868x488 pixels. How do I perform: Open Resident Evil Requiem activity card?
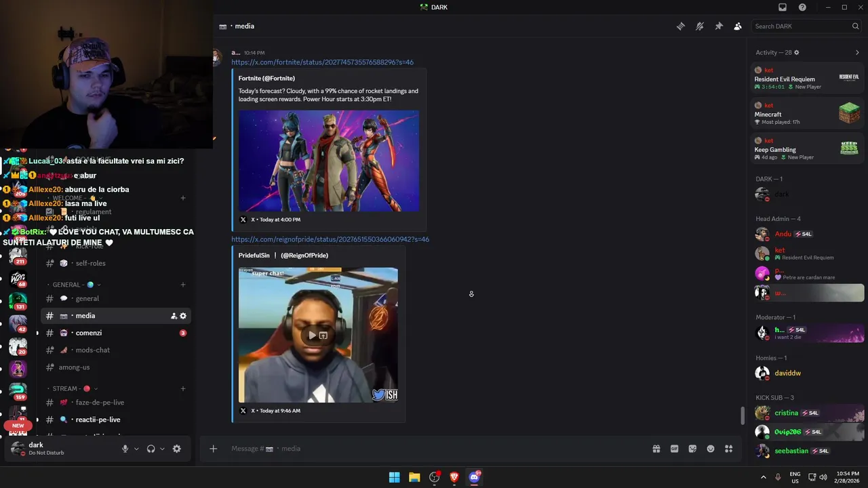pyautogui.click(x=807, y=78)
